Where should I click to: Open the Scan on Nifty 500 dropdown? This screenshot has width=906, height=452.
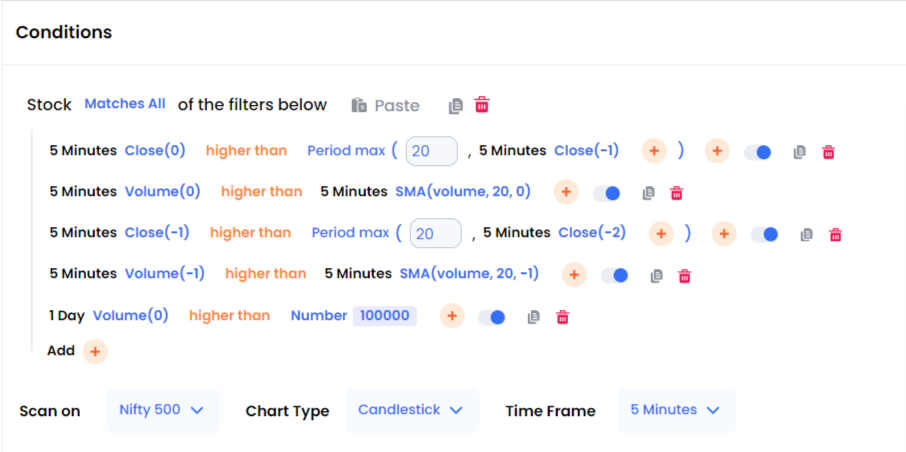163,410
